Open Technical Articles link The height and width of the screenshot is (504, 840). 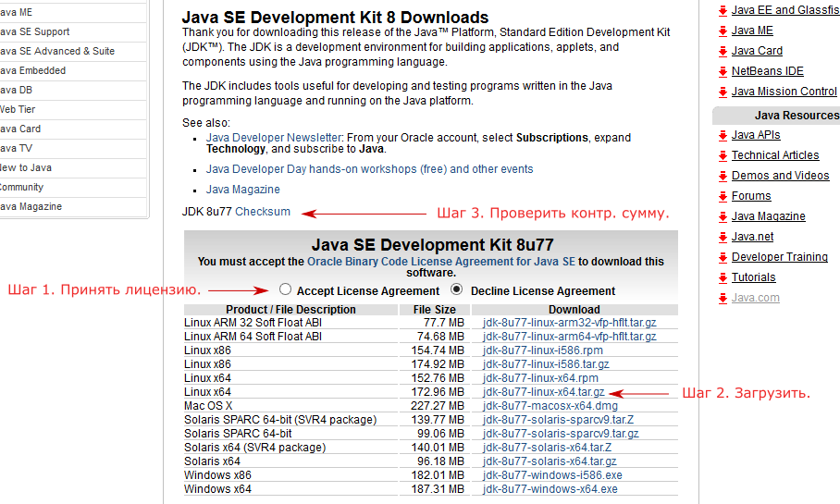[x=775, y=155]
